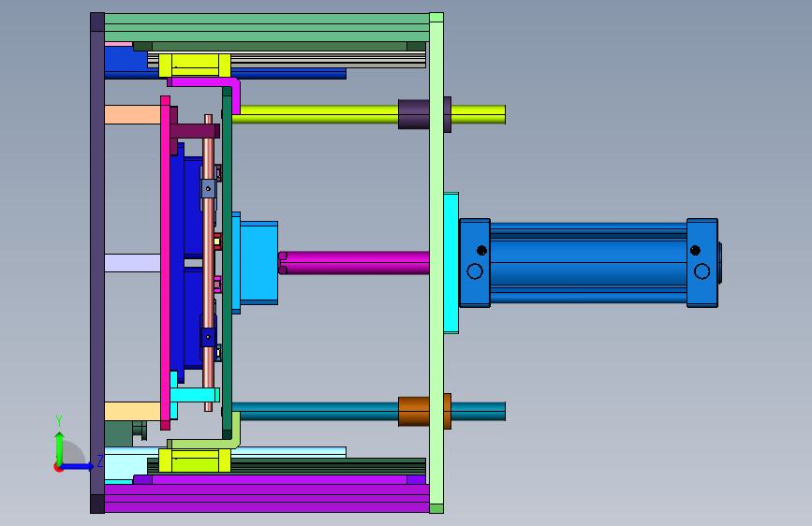Select the lavender spacer block at middle left

point(133,263)
